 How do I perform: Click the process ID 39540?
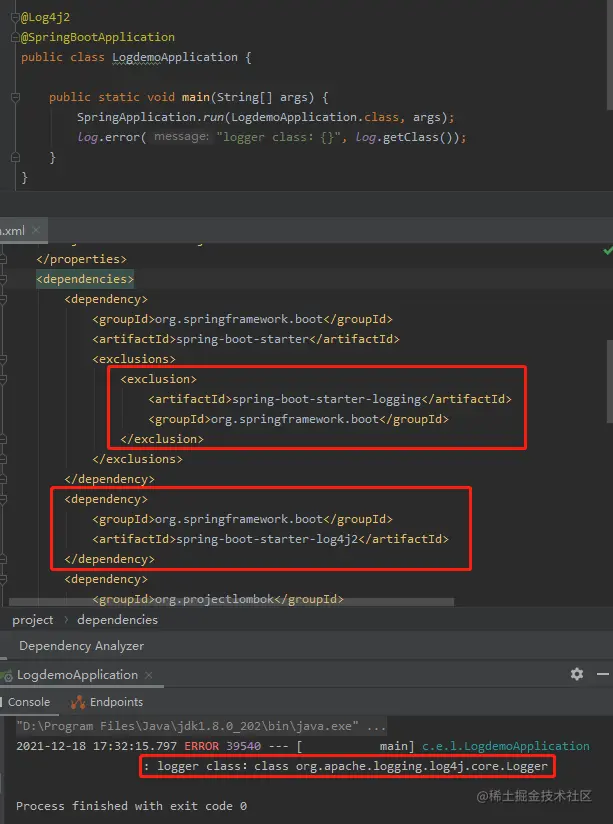tap(243, 746)
